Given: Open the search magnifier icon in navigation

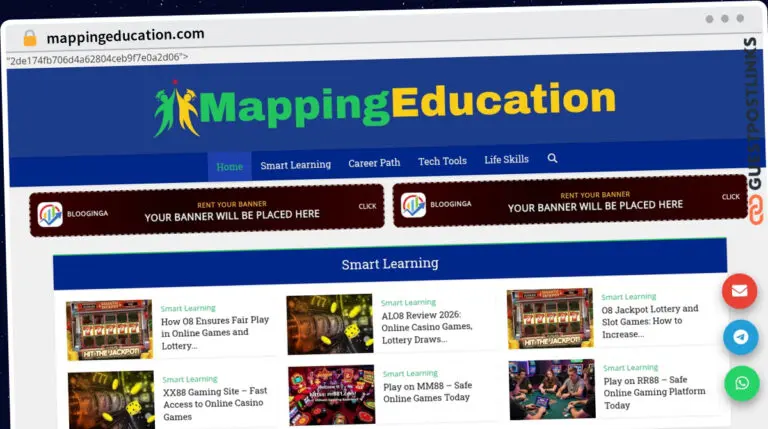Looking at the screenshot, I should tap(552, 158).
